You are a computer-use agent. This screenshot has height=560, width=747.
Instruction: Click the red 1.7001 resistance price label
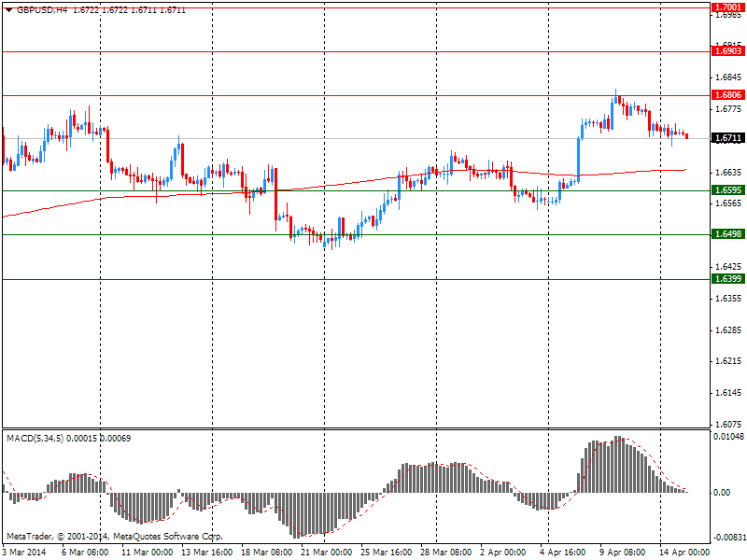728,7
